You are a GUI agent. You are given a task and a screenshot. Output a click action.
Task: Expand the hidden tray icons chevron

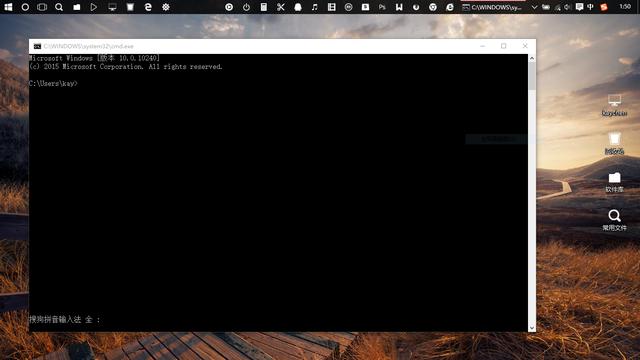[534, 7]
